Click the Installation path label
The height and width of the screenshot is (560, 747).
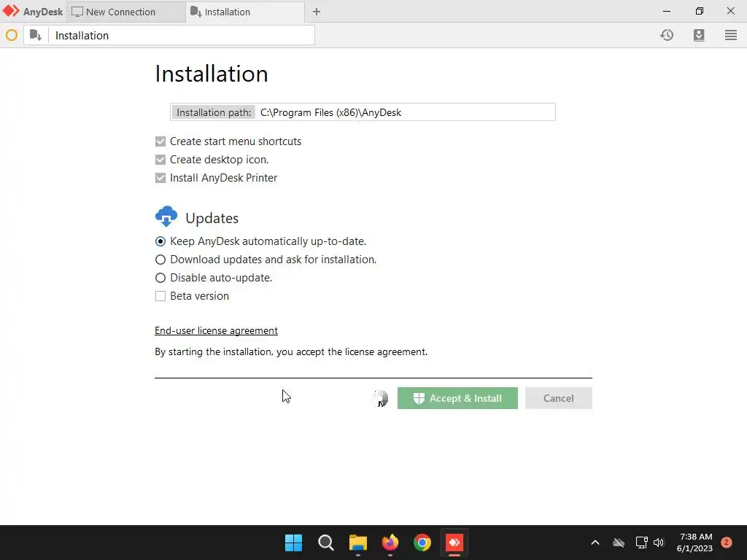pos(214,112)
